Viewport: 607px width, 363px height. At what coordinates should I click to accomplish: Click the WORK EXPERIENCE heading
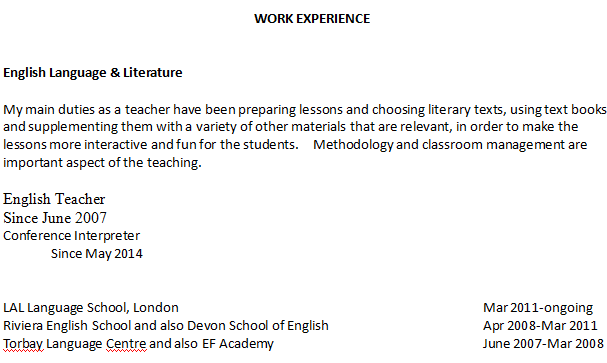(x=312, y=19)
